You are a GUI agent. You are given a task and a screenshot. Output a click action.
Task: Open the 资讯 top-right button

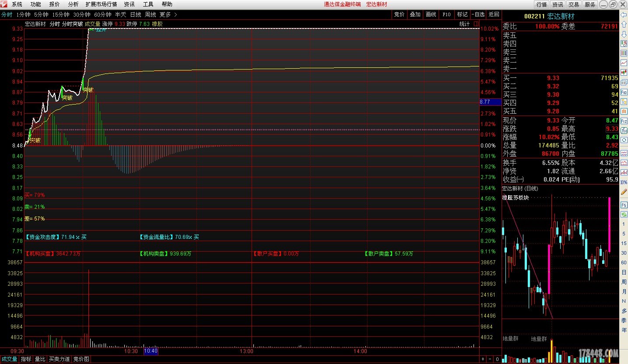[x=558, y=4]
